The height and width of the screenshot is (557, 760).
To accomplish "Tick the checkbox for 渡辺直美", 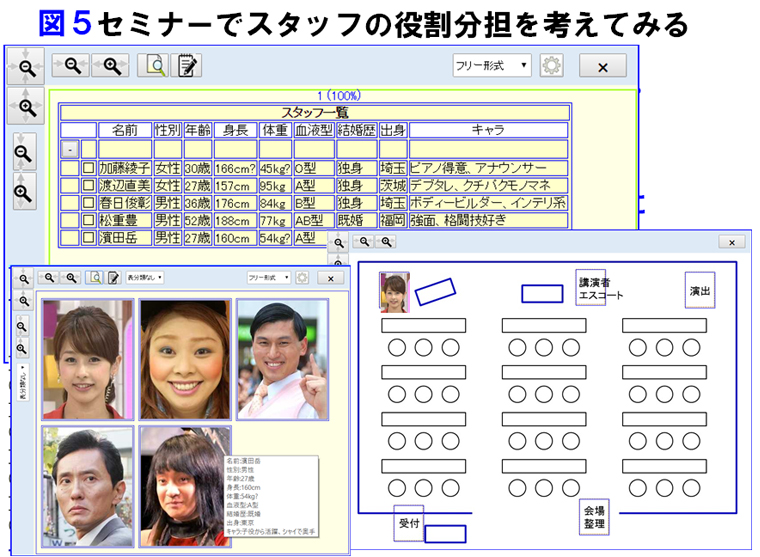I will point(88,186).
